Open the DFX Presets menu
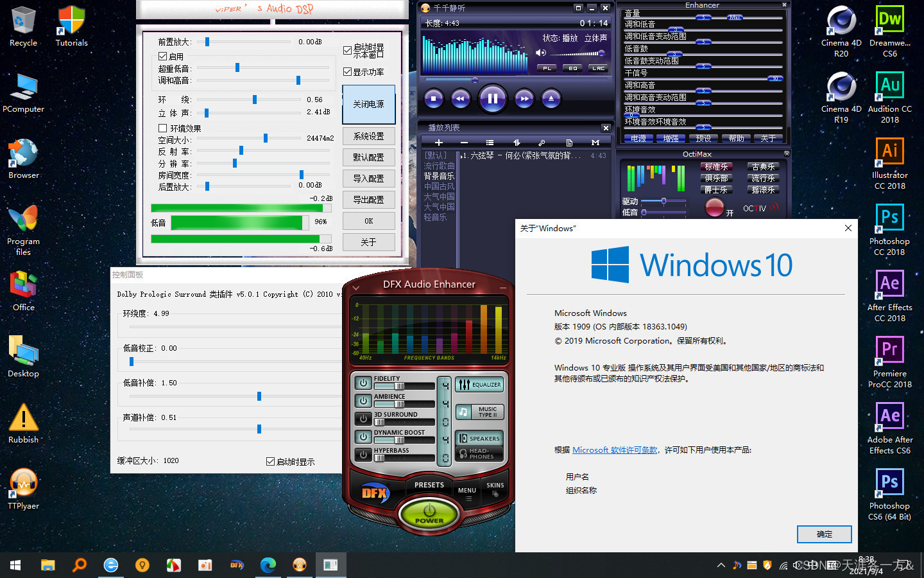 tap(429, 485)
